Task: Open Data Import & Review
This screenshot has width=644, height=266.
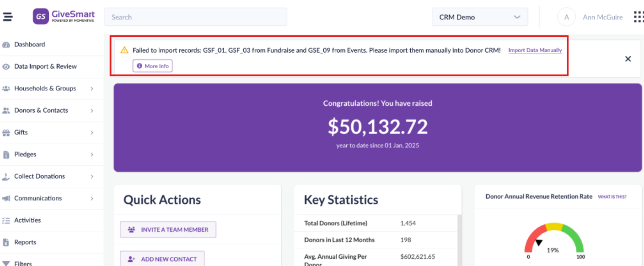Action: 45,66
